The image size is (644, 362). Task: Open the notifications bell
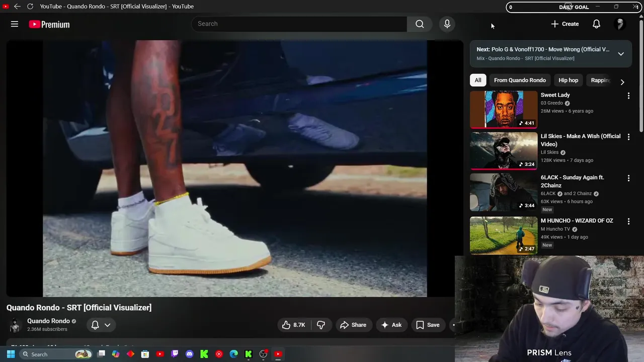click(596, 24)
